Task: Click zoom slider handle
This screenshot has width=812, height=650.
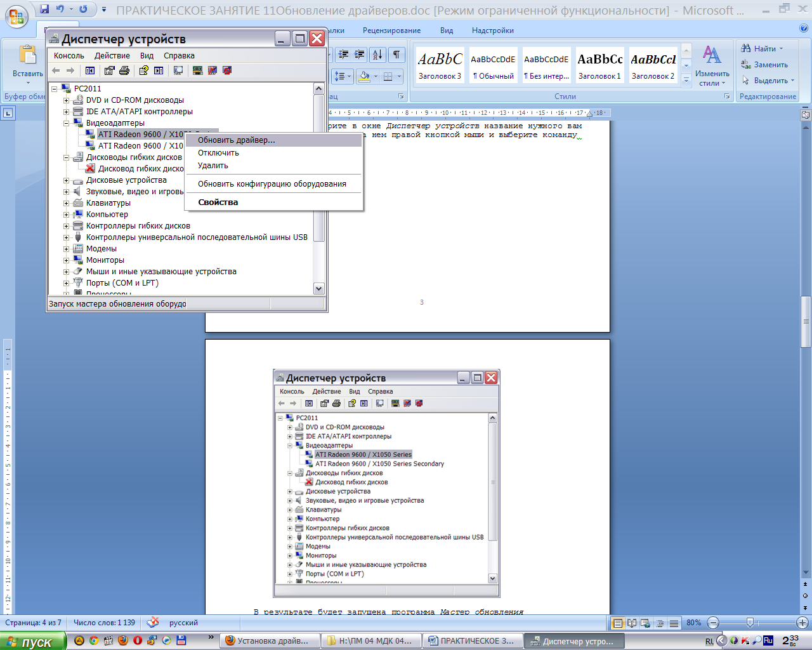Action: pyautogui.click(x=749, y=623)
